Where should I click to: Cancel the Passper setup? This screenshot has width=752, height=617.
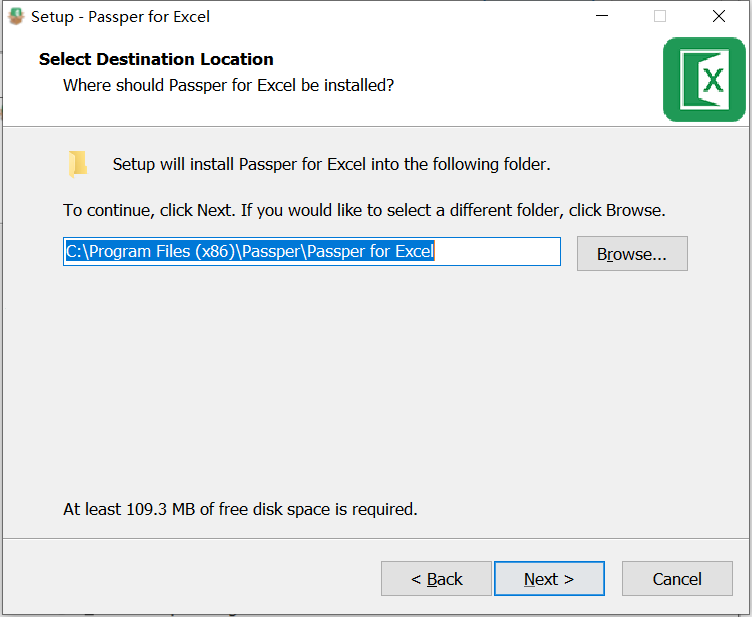[677, 579]
